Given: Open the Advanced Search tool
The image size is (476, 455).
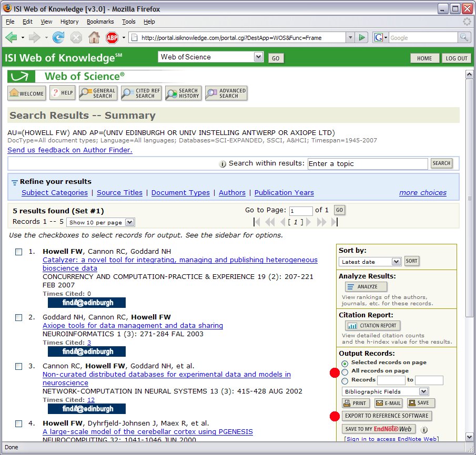Looking at the screenshot, I should 226,93.
